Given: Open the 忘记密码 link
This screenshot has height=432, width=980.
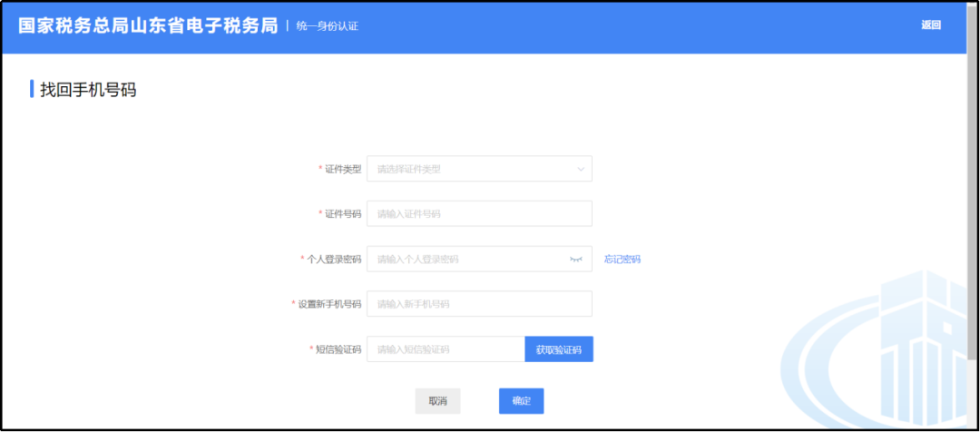Looking at the screenshot, I should 622,259.
